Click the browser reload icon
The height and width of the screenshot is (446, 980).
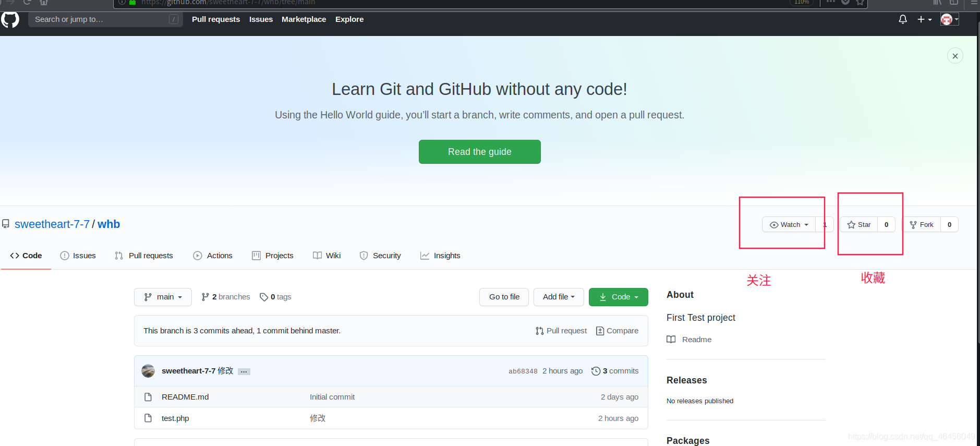coord(27,2)
